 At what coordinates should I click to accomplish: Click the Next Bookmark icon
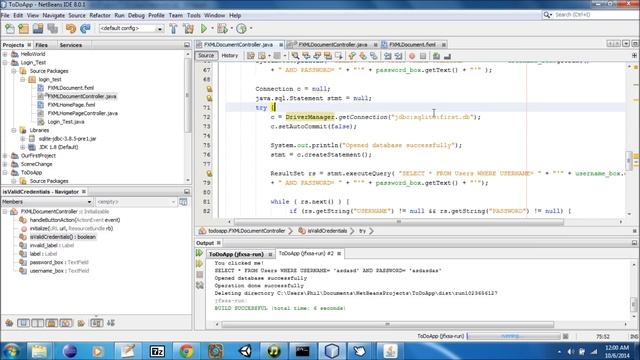coord(362,56)
